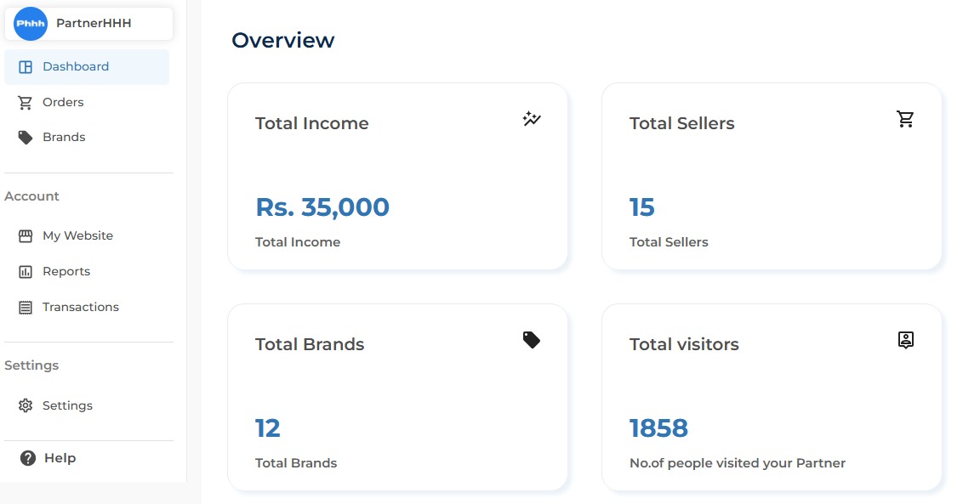Open the Dashboard menu entry
Viewport: 980px width, 504px height.
coord(76,66)
